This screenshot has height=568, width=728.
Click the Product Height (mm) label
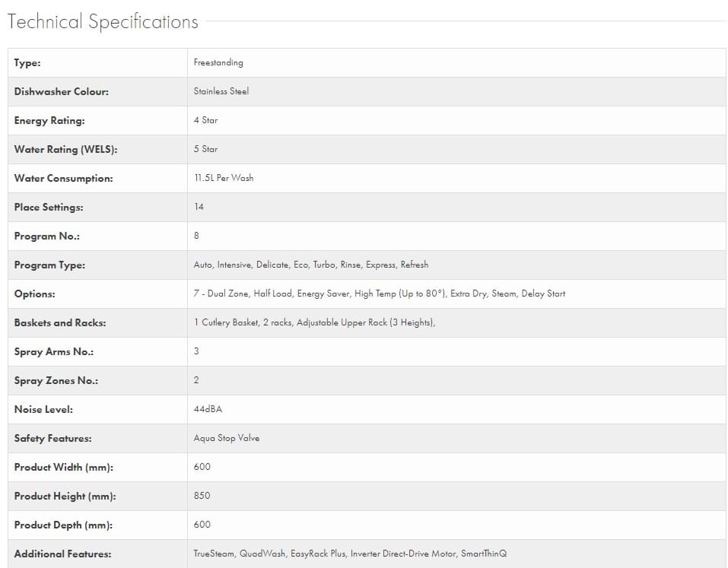pyautogui.click(x=63, y=497)
